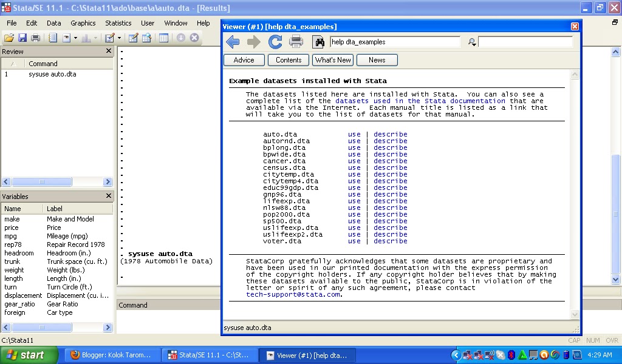Screen dimensions: 622x364
Task: Click the What's New button
Action: [333, 60]
